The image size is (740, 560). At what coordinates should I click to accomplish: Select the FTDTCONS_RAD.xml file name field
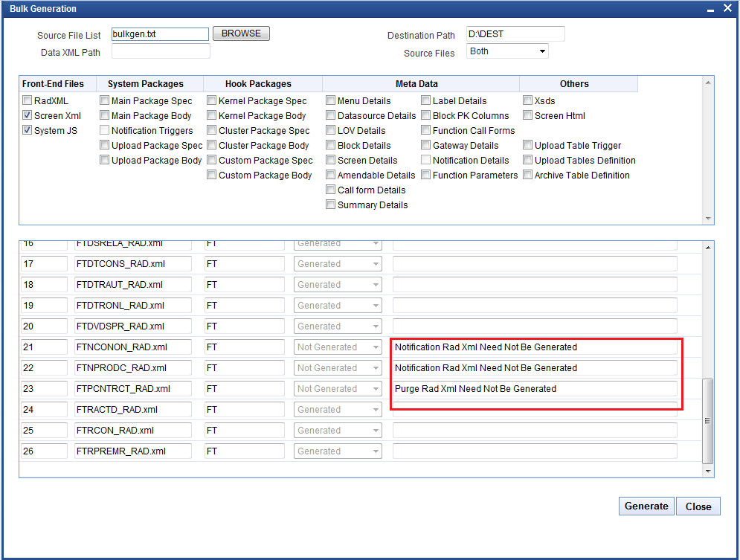[133, 264]
